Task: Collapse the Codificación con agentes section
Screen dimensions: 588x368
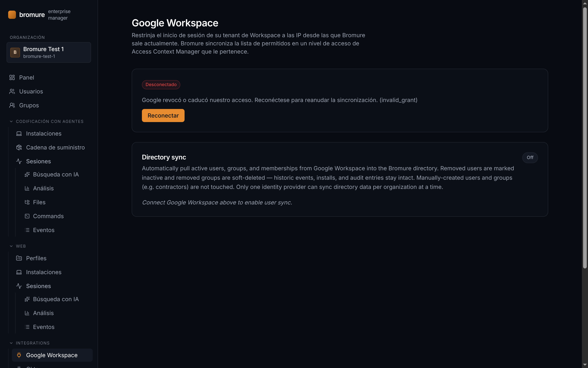Action: pyautogui.click(x=11, y=121)
